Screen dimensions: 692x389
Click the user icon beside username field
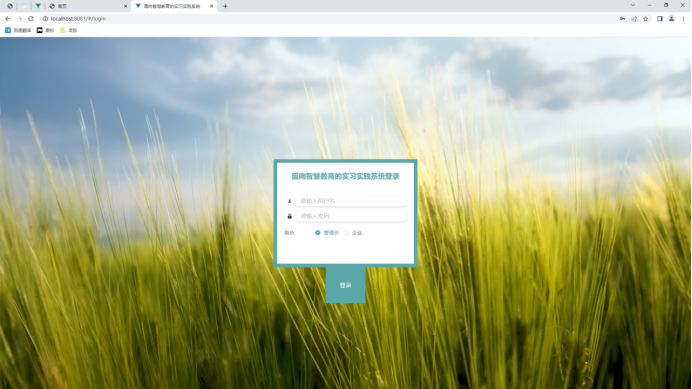pyautogui.click(x=290, y=201)
